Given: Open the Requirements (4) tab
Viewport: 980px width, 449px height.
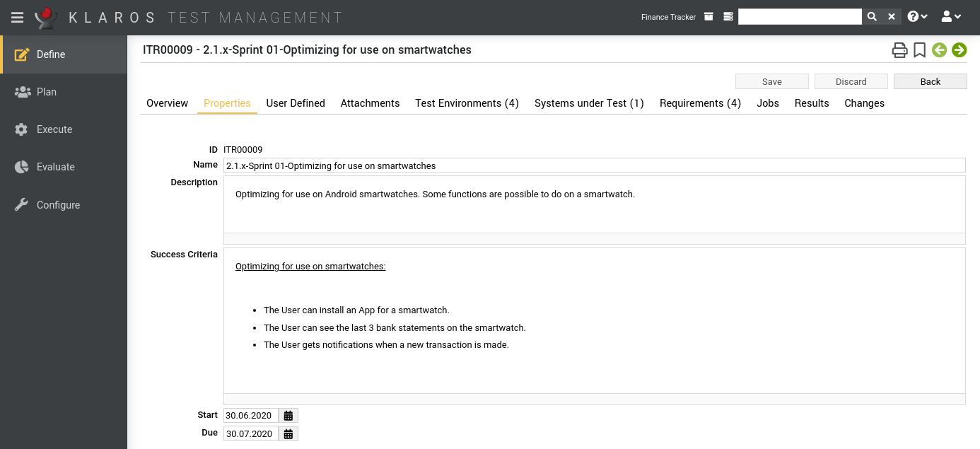Looking at the screenshot, I should pyautogui.click(x=700, y=103).
